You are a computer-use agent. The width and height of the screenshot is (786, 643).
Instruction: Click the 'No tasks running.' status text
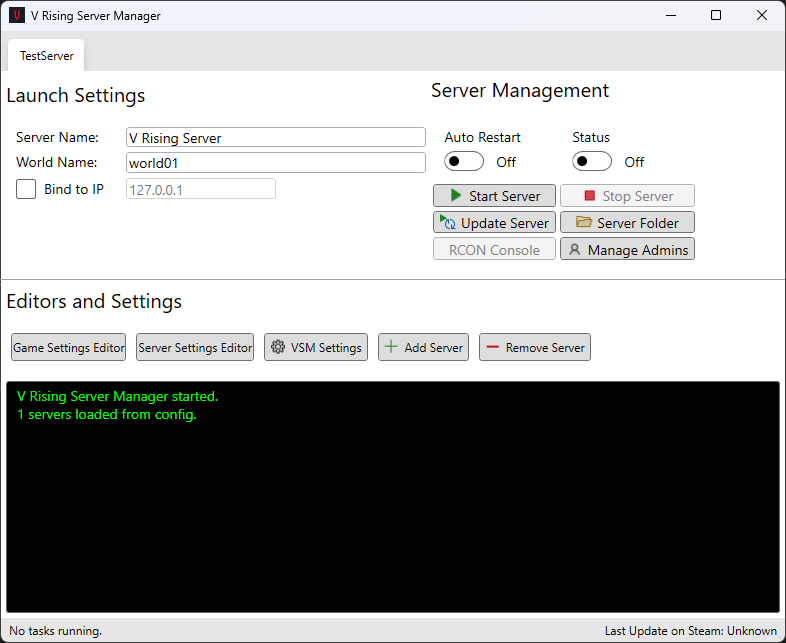click(x=56, y=630)
